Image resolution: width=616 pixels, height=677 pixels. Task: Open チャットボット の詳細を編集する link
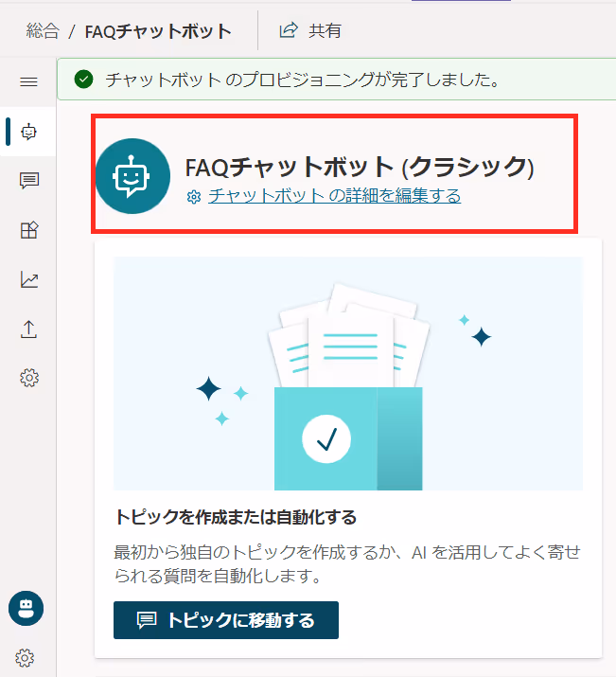point(334,196)
